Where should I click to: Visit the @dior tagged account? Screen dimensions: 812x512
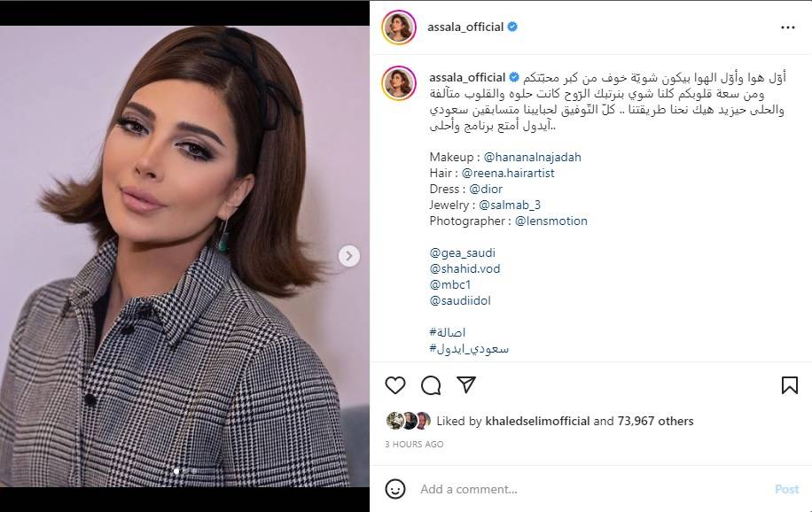coord(486,189)
